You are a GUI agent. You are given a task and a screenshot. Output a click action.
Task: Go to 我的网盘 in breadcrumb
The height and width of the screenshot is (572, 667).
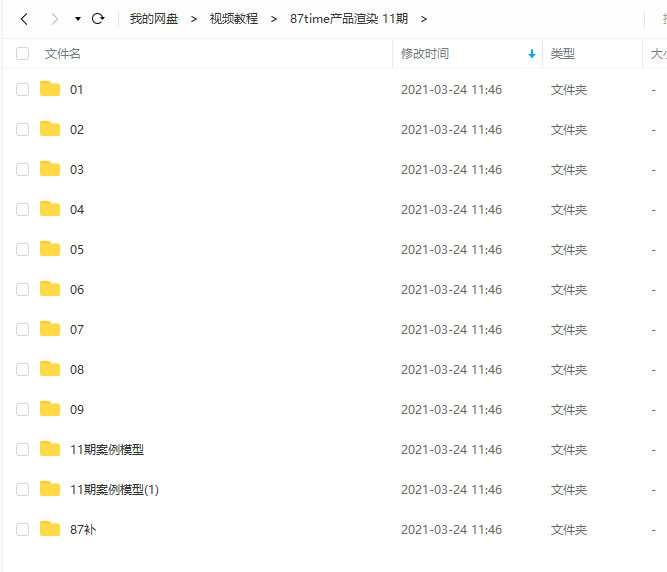(153, 19)
